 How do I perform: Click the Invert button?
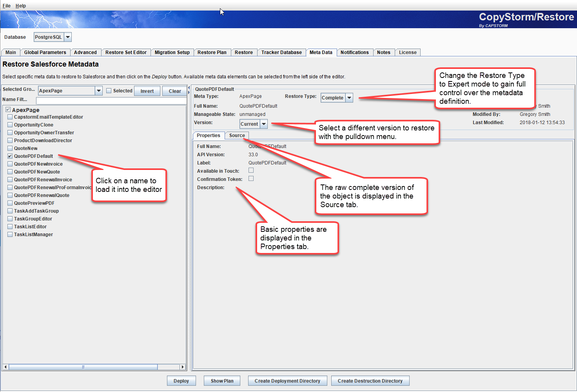pos(147,91)
